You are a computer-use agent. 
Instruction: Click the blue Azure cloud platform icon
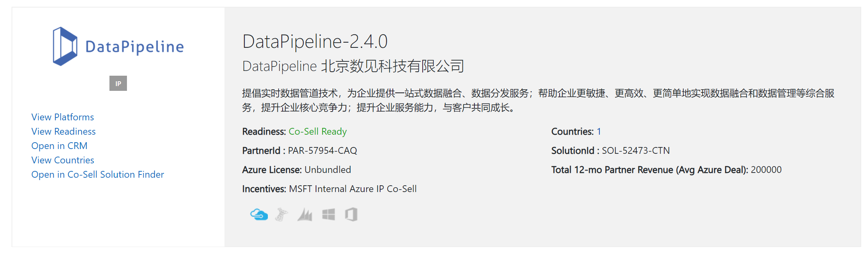pyautogui.click(x=259, y=215)
